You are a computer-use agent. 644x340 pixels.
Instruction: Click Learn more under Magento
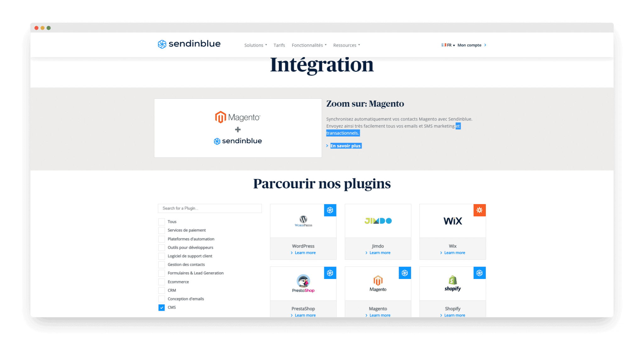coord(380,315)
